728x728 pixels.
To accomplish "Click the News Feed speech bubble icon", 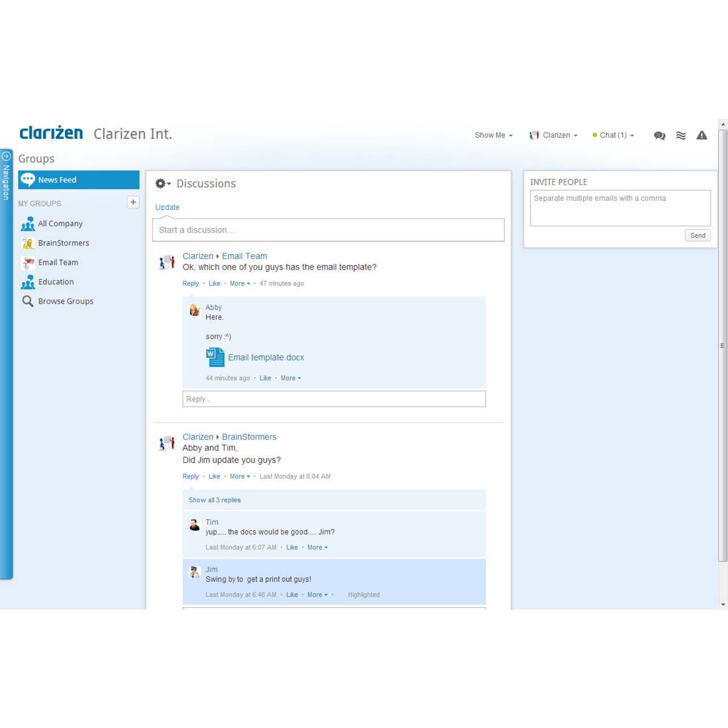I will click(28, 180).
